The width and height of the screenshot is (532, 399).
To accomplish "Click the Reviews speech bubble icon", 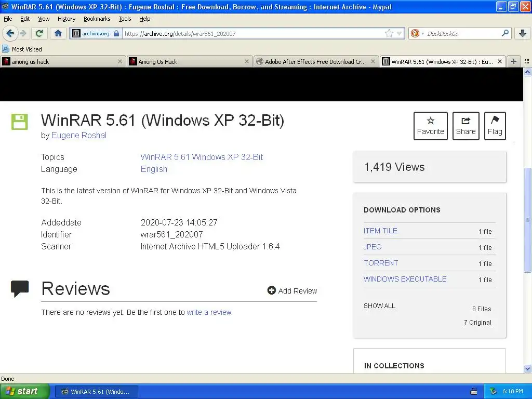I will coord(20,289).
